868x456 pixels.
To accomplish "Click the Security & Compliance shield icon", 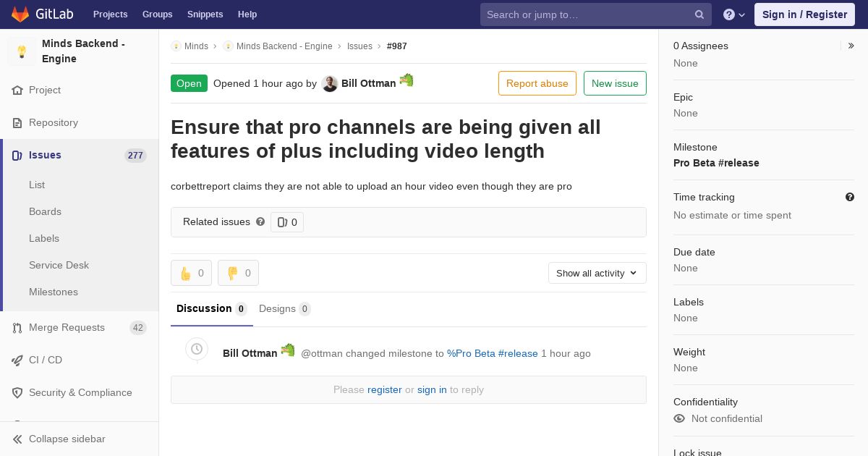I will tap(17, 393).
